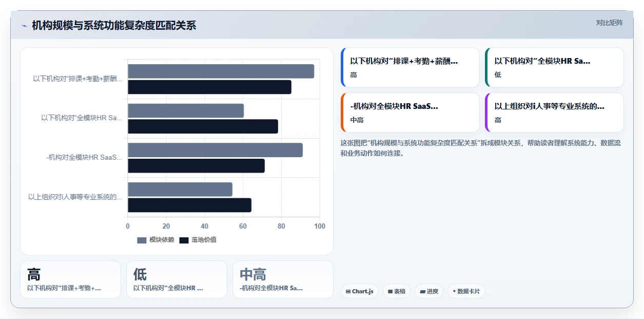
Task: Click the title 机构规模与系统功能复杂度匹配关系
Action: coord(114,26)
